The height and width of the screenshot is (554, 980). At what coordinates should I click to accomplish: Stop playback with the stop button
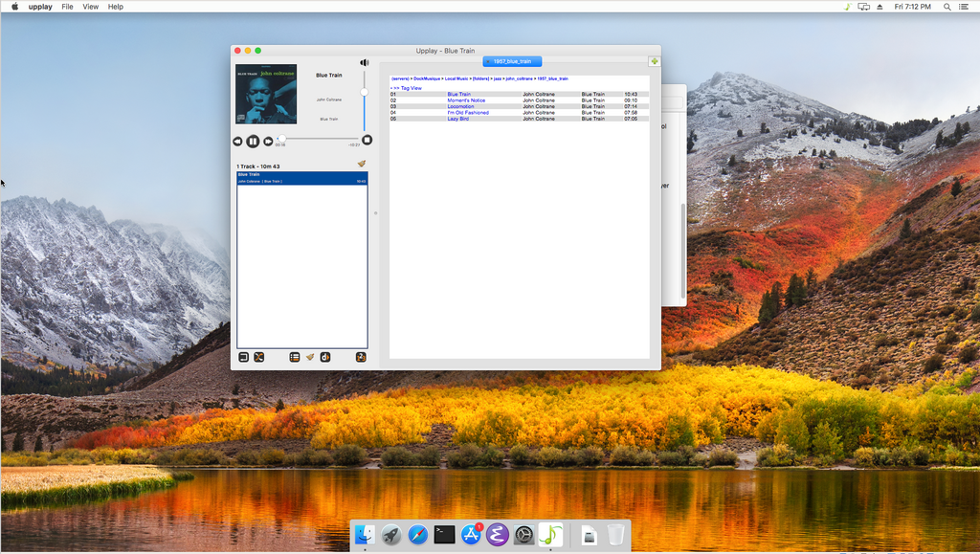pos(367,140)
